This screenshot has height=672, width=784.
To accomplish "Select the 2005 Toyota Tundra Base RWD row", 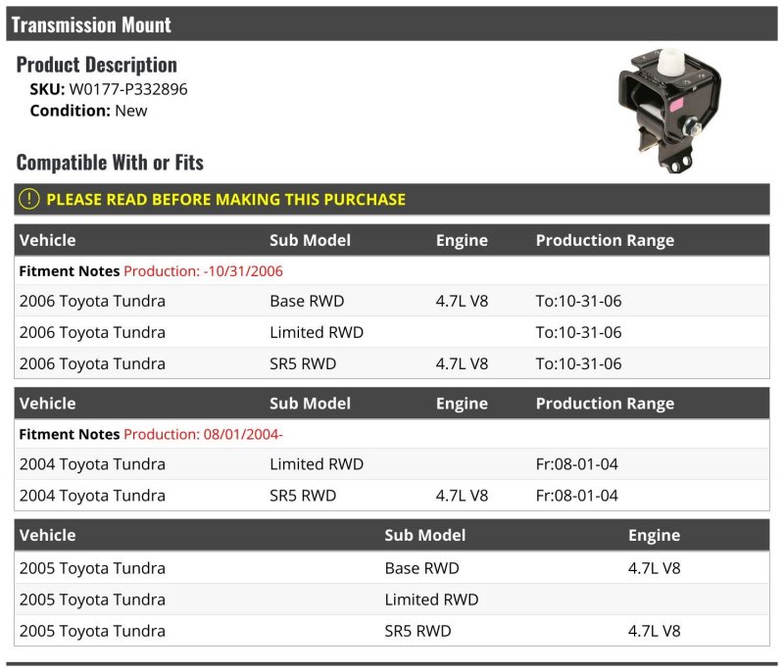I will (x=392, y=568).
